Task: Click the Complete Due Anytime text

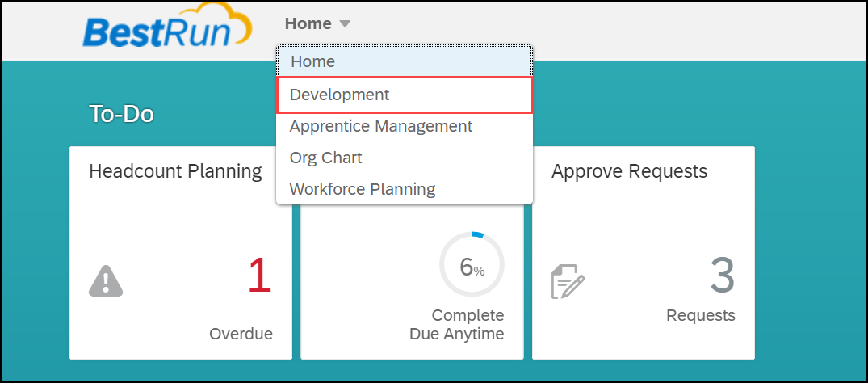Action: (x=457, y=325)
